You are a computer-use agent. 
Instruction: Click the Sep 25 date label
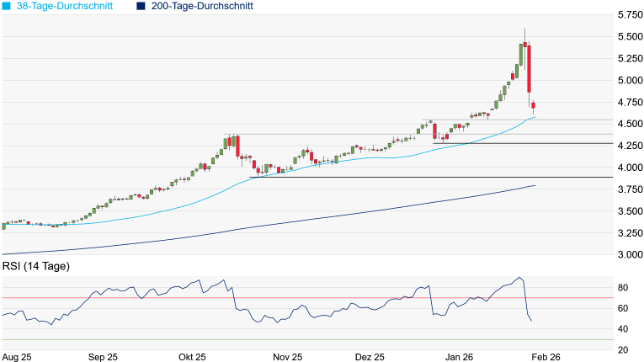(x=102, y=357)
